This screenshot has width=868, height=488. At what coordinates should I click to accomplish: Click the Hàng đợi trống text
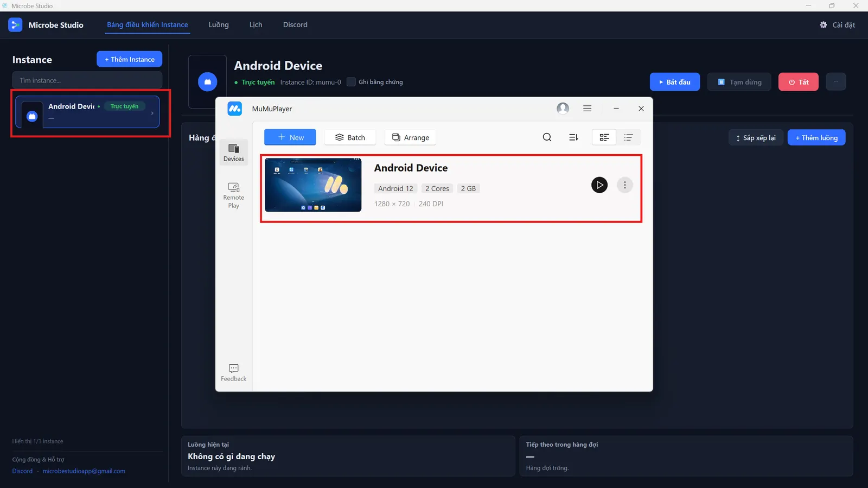coord(547,468)
